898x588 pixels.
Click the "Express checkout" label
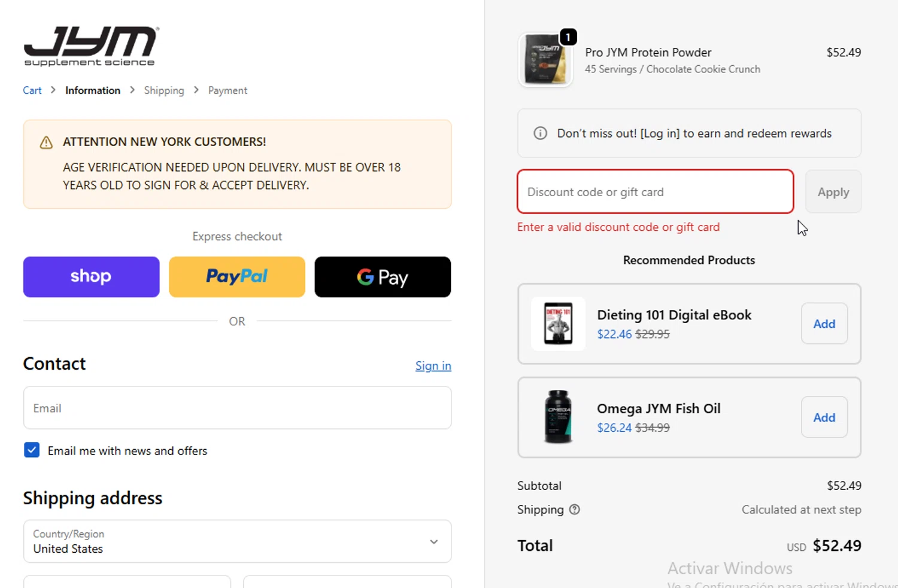coord(237,236)
